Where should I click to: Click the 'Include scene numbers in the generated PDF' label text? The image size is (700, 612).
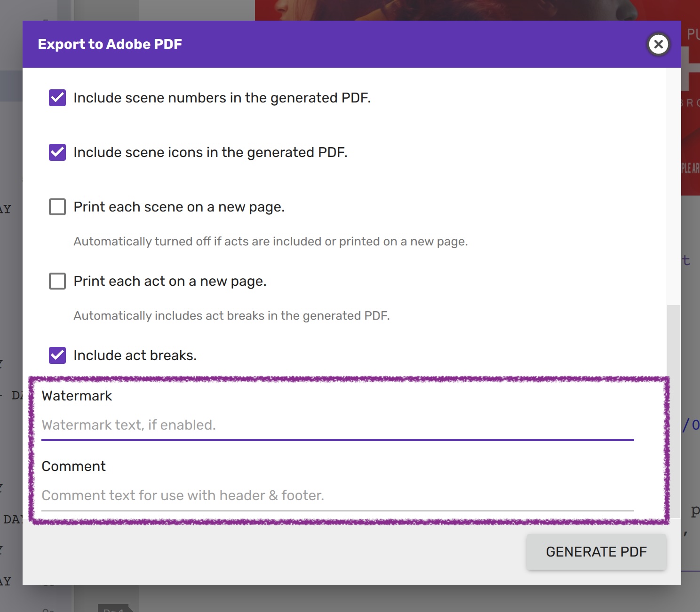click(222, 98)
